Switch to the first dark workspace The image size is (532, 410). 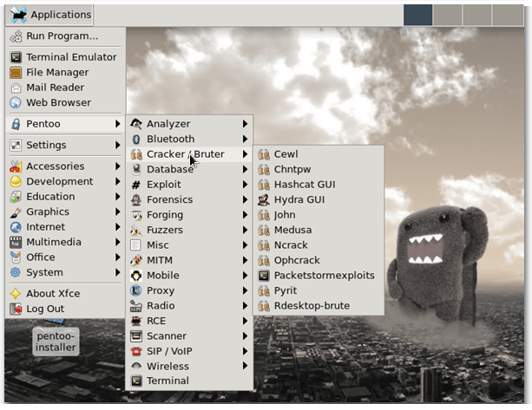click(418, 15)
